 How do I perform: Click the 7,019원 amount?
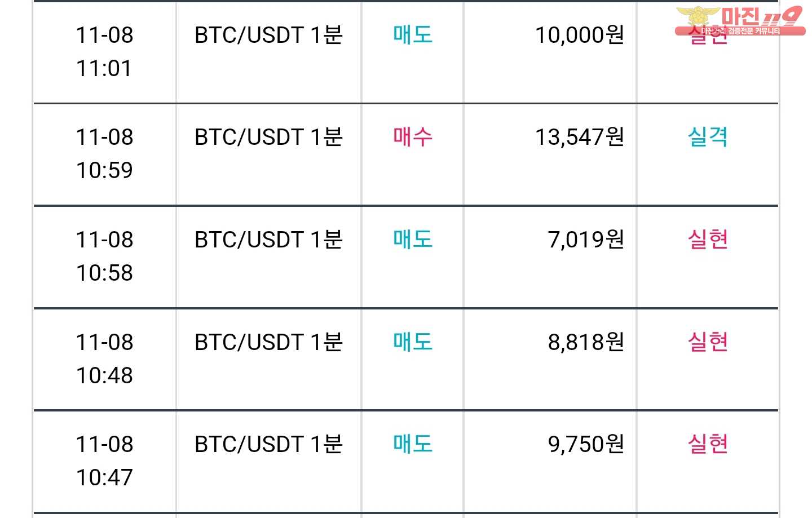[586, 240]
